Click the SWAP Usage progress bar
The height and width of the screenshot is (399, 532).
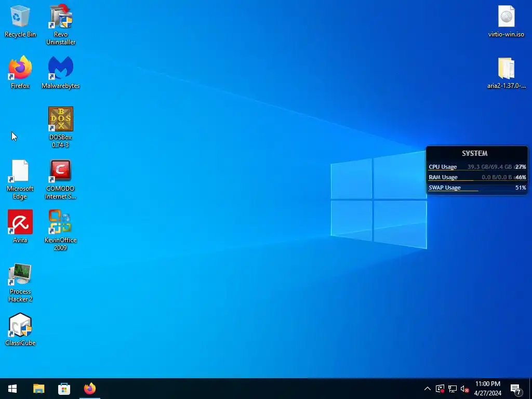click(453, 191)
